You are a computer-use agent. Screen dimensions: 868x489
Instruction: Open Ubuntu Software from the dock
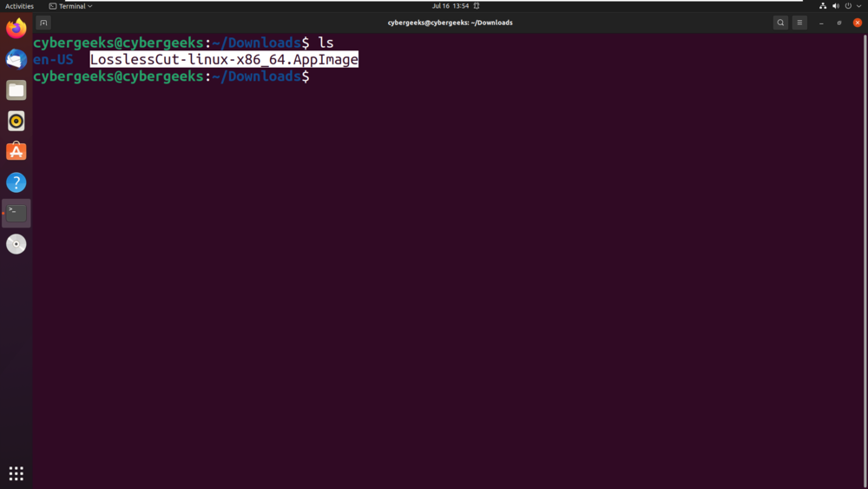tap(16, 151)
